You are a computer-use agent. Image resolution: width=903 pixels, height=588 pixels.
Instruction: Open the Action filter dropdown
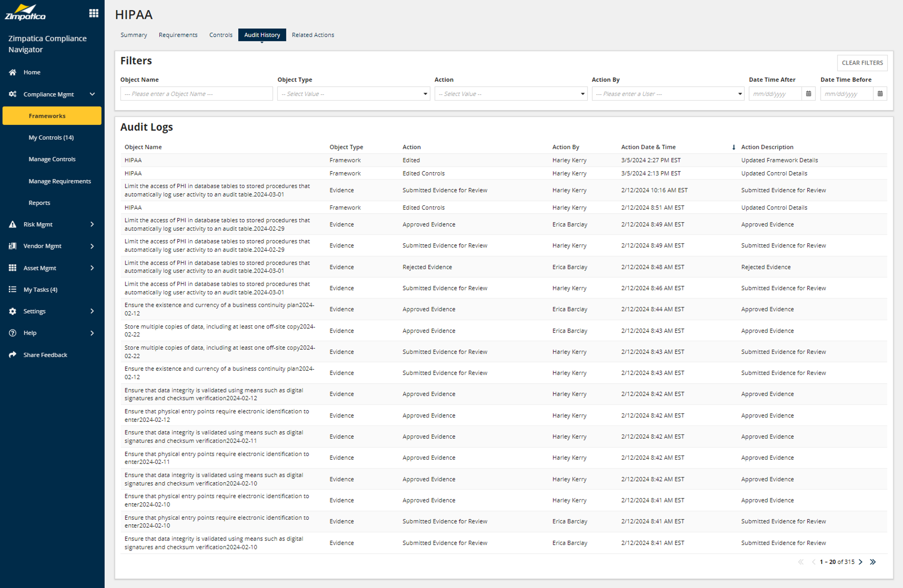(511, 94)
